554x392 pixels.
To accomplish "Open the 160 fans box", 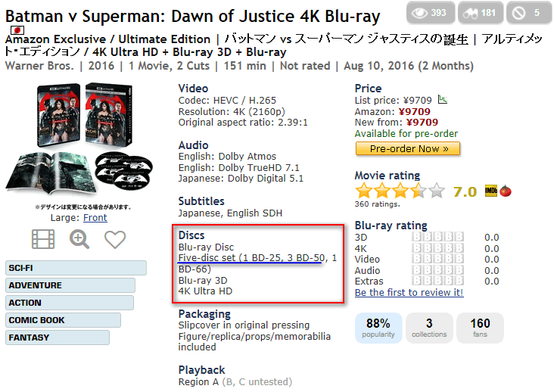I will (480, 328).
